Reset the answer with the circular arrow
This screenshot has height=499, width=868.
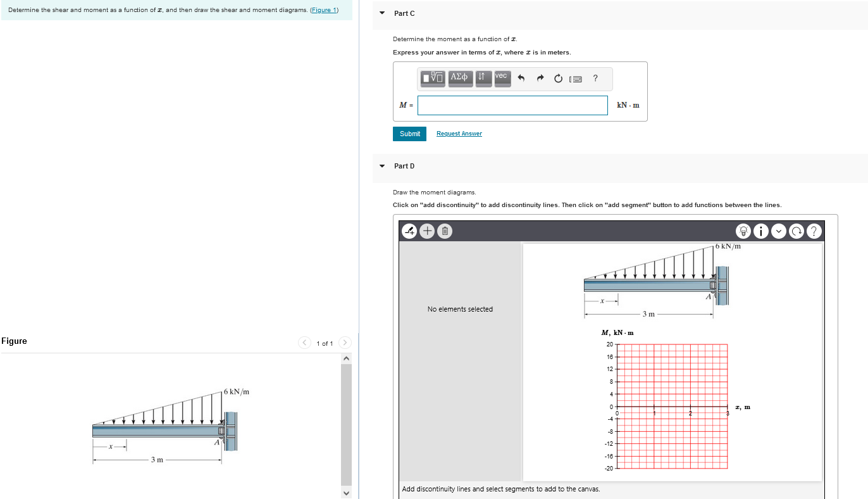(558, 79)
